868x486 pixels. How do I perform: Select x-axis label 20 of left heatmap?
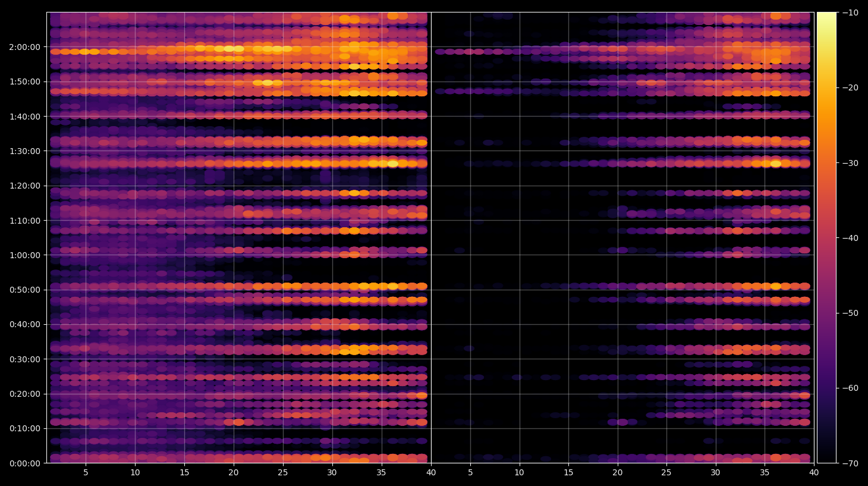pos(234,473)
